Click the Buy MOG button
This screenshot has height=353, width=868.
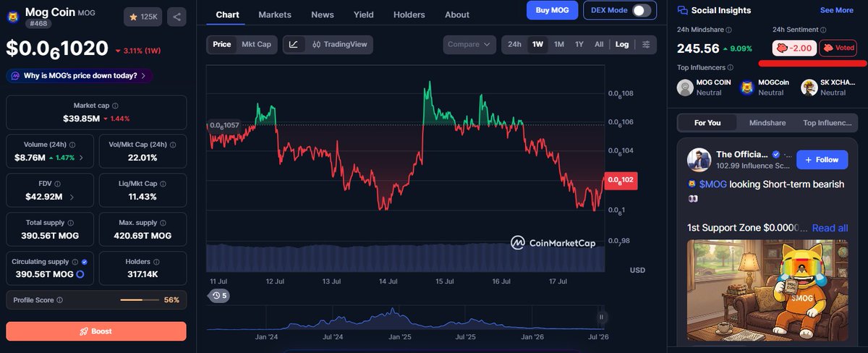pyautogui.click(x=553, y=10)
